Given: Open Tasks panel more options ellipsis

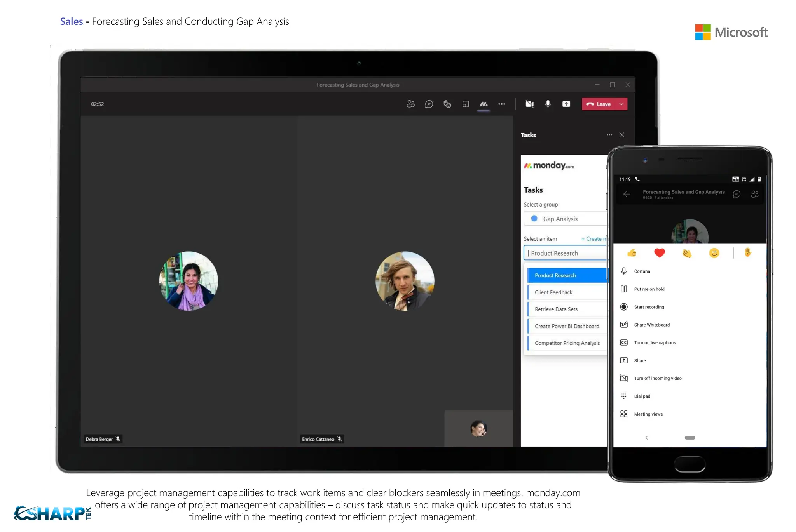Looking at the screenshot, I should [x=609, y=135].
